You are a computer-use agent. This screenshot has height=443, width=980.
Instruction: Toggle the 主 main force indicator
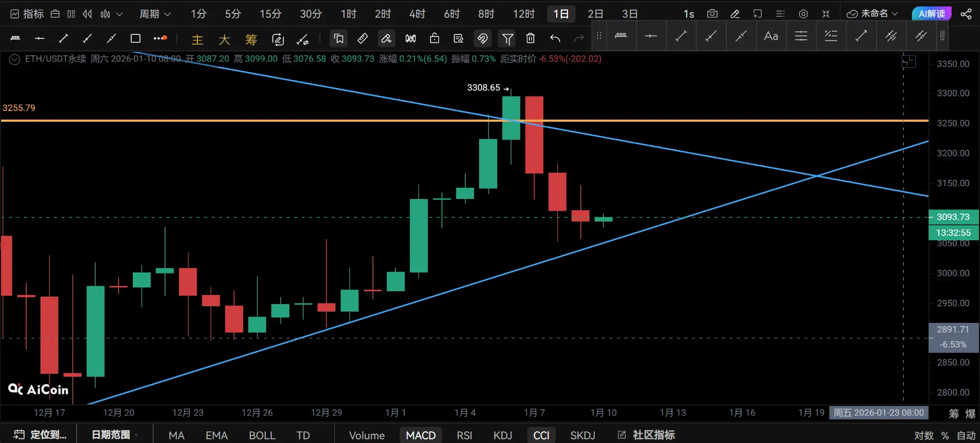click(198, 39)
